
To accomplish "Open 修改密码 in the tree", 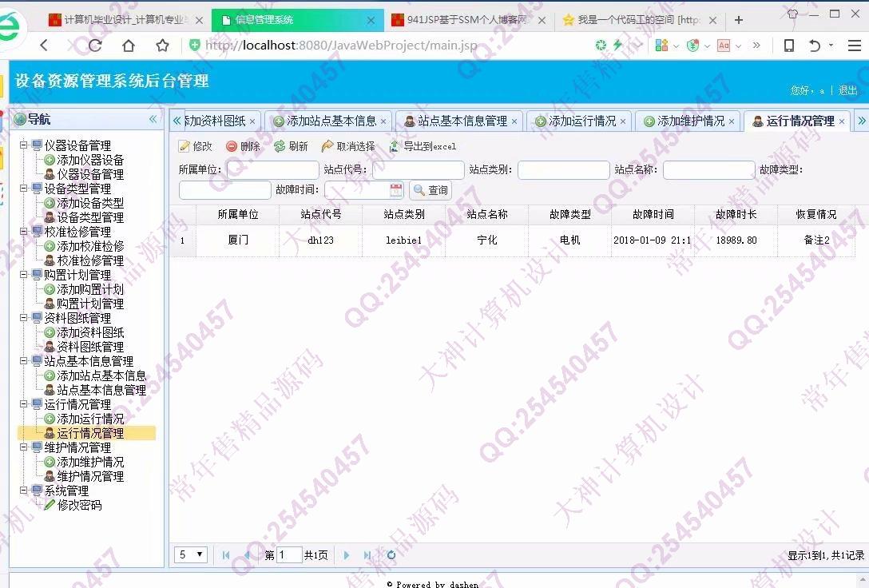I will pyautogui.click(x=79, y=505).
